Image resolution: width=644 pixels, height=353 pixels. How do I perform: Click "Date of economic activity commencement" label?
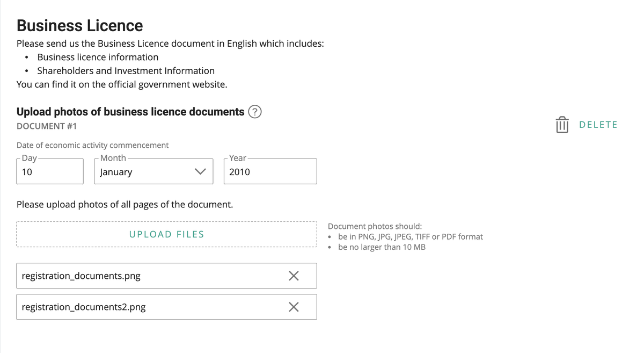[x=92, y=145]
